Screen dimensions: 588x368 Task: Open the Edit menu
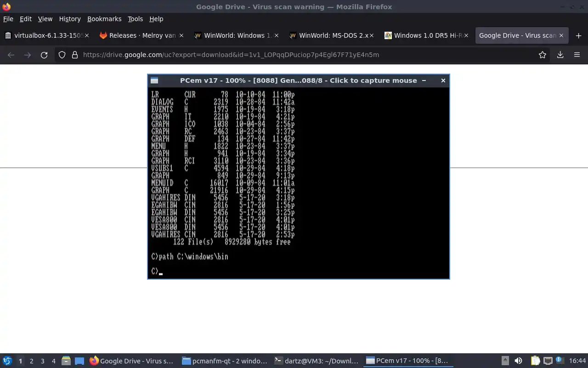(26, 19)
